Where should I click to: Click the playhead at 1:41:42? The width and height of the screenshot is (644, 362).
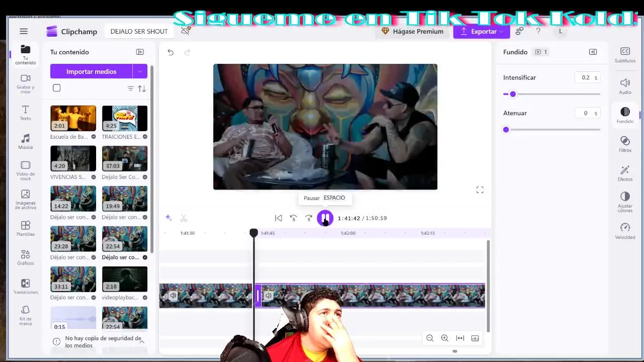[x=254, y=233]
